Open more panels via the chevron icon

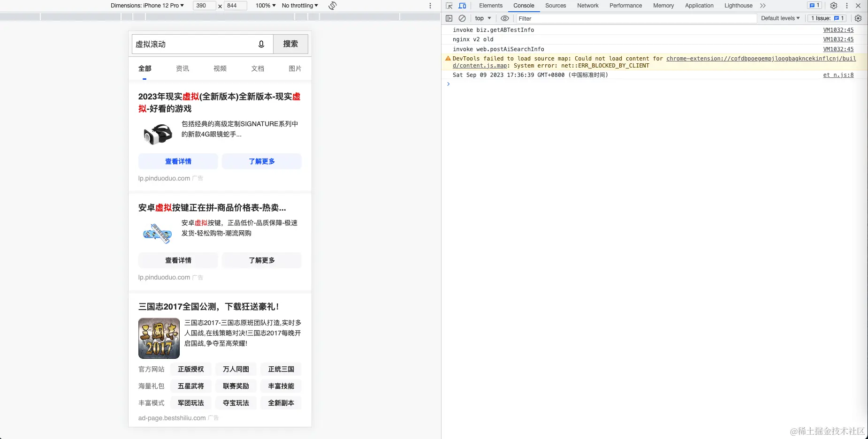click(762, 6)
